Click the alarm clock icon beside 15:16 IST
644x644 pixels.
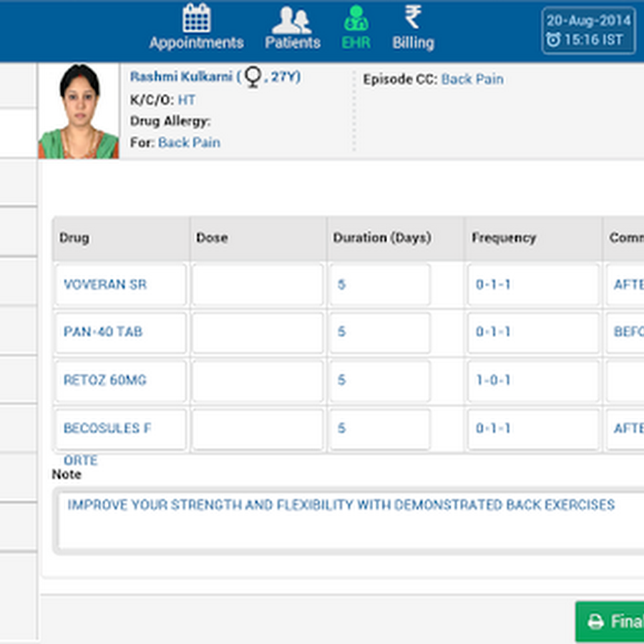pos(553,39)
